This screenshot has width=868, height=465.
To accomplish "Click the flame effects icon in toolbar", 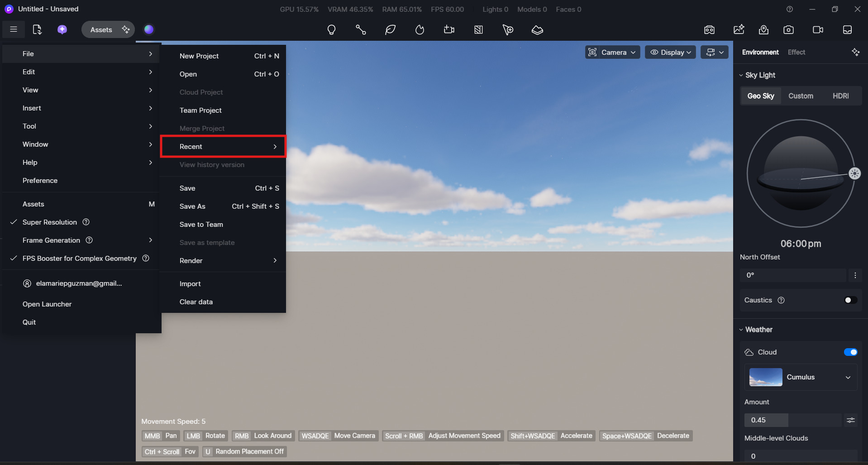I will pyautogui.click(x=420, y=30).
